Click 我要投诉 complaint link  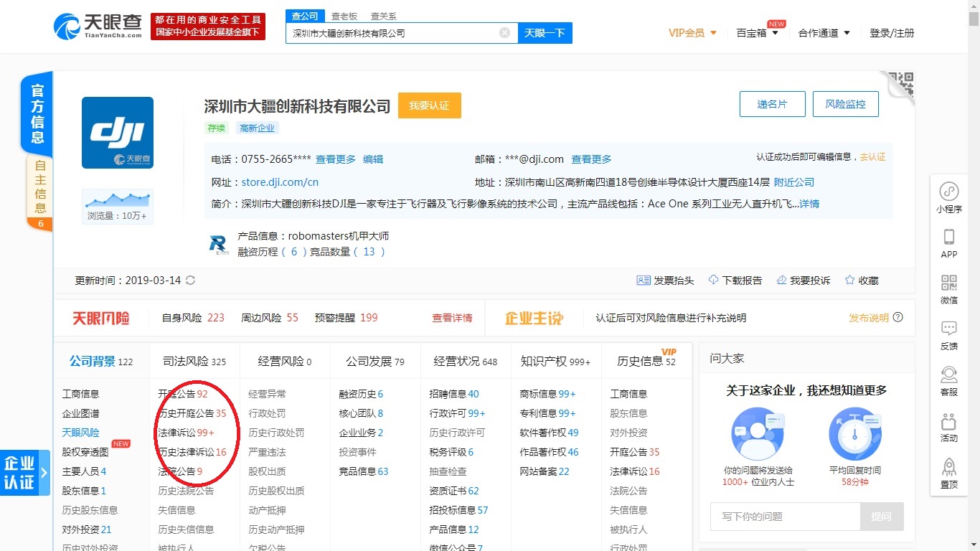[803, 281]
